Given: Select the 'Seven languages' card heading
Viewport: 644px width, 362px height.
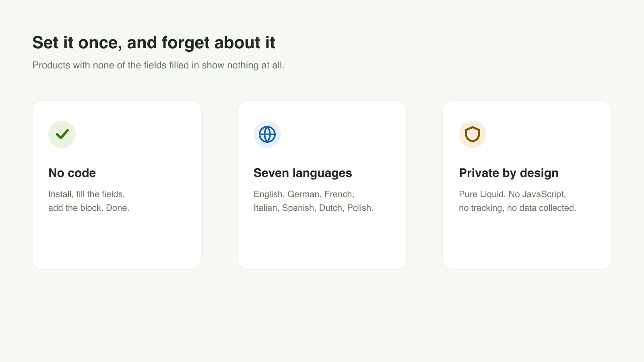Looking at the screenshot, I should click(303, 173).
